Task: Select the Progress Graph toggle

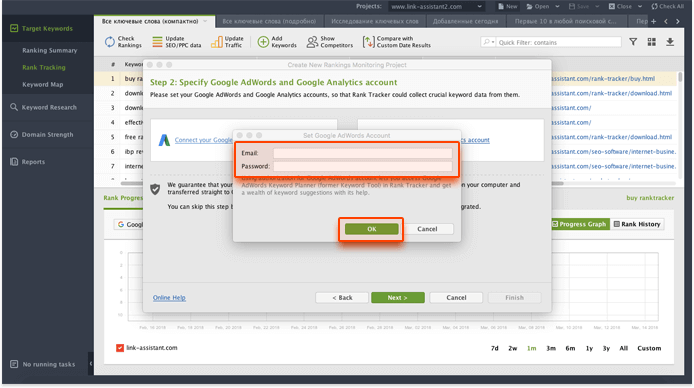Action: pyautogui.click(x=580, y=224)
